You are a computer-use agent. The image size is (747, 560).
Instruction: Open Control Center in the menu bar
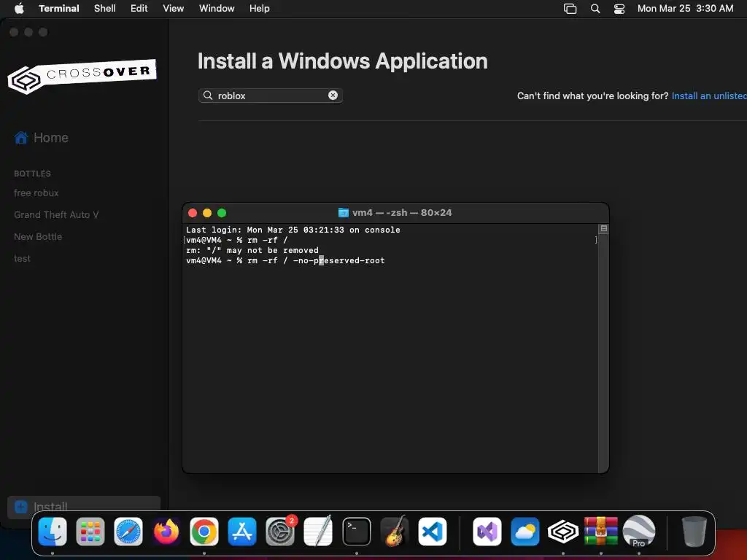tap(619, 9)
